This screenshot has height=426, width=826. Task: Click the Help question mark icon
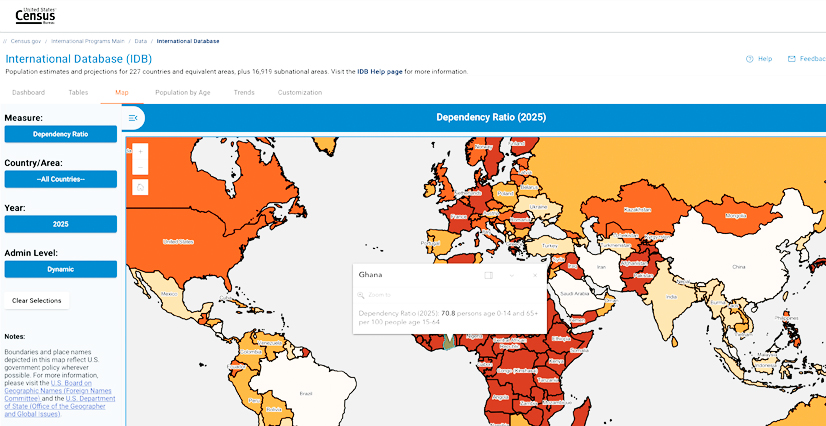tap(750, 59)
